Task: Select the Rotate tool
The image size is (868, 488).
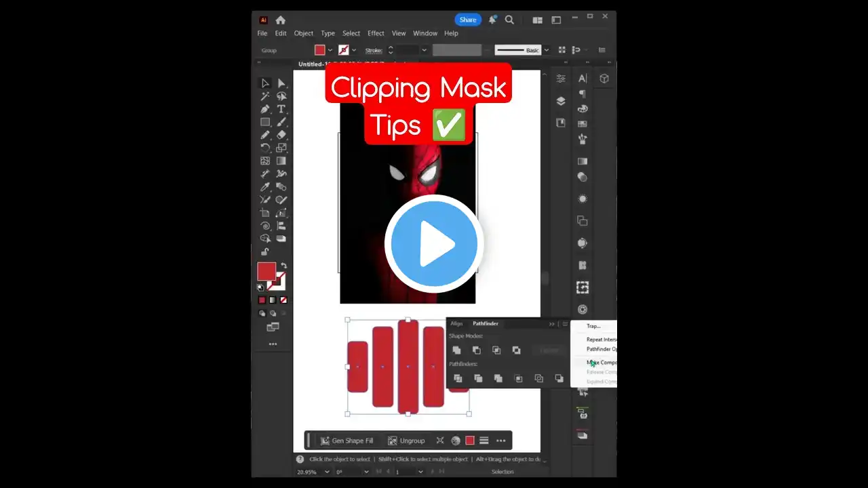Action: point(265,148)
